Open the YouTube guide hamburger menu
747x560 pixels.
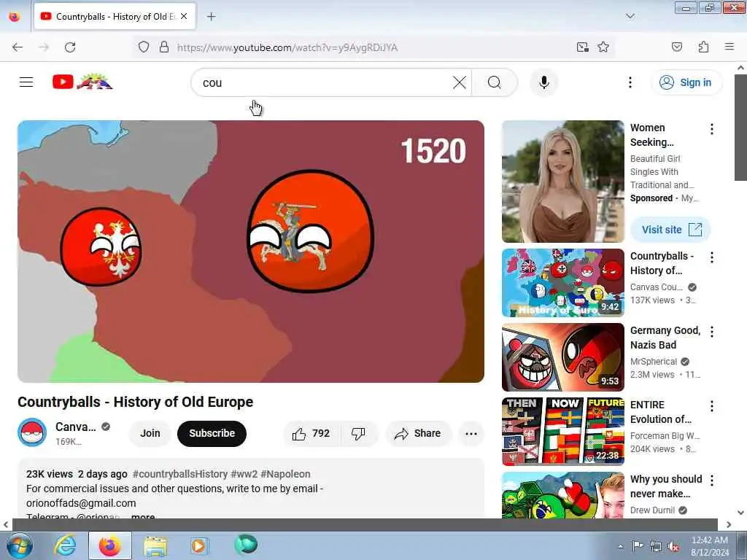[x=26, y=82]
